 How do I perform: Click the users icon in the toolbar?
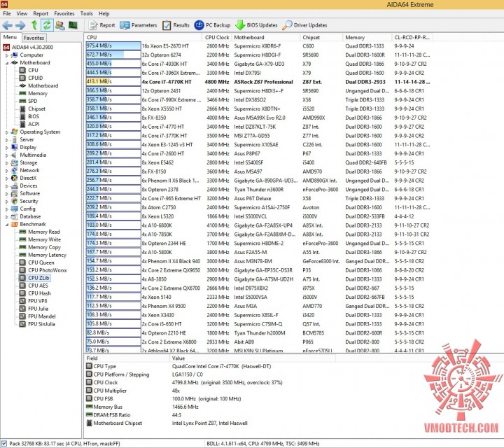pyautogui.click(x=59, y=25)
